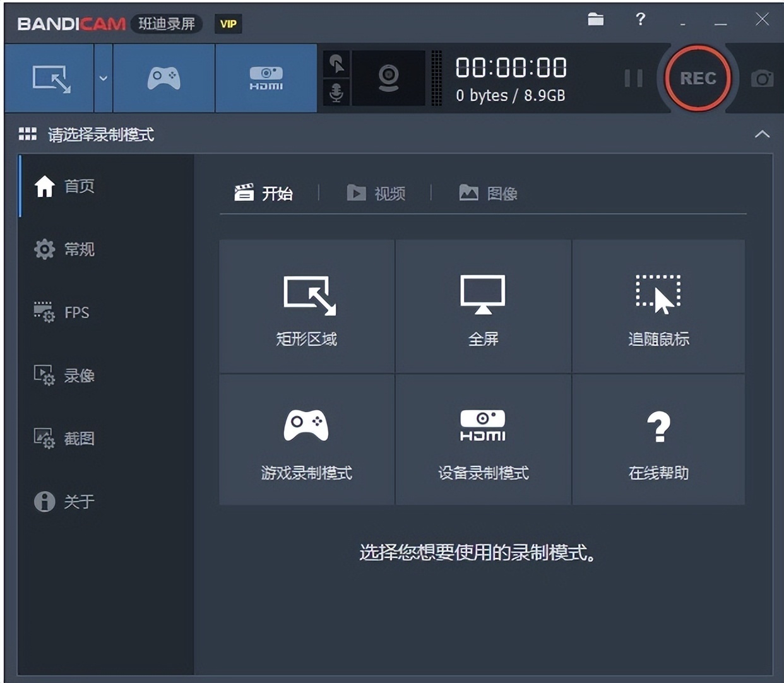Select the HDMI device recording icon

click(x=266, y=79)
